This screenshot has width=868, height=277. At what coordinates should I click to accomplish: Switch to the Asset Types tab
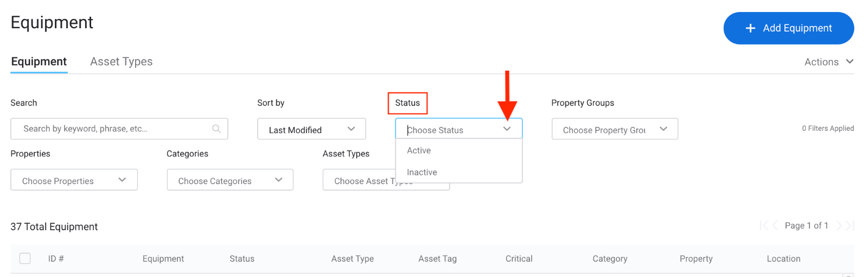[x=122, y=61]
